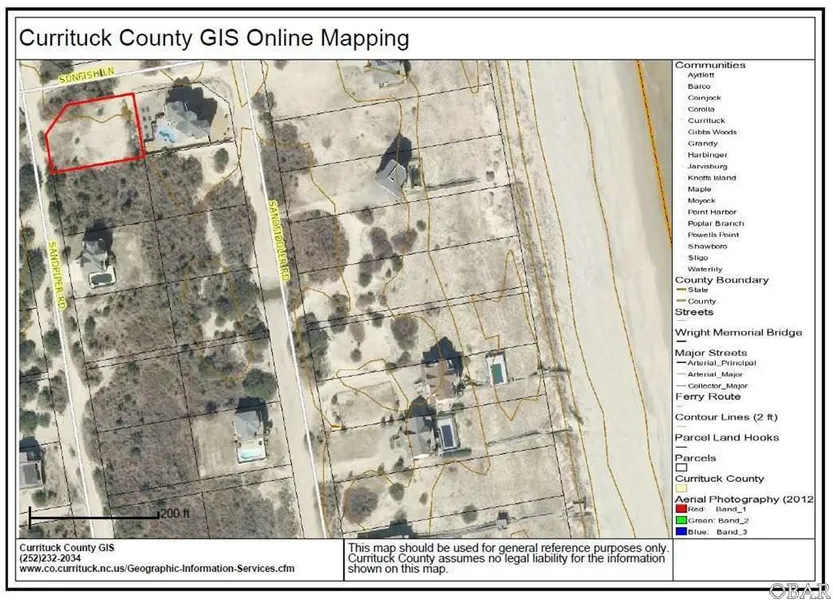Screen dimensions: 833x600
Task: Click inside the red-outlined parcel
Action: [95, 135]
